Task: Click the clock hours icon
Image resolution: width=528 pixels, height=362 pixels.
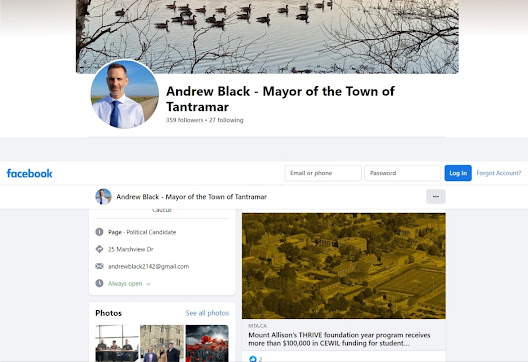Action: [99, 283]
